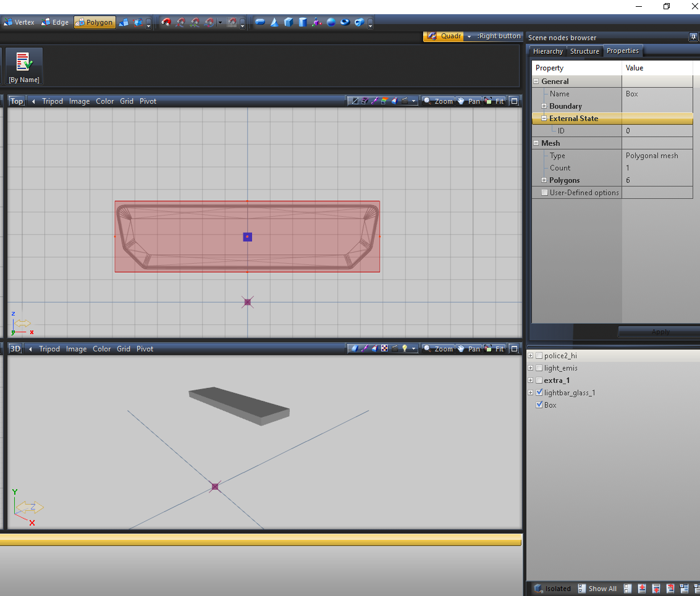Select the sphere primitive tool
The width and height of the screenshot is (700, 596).
coord(331,22)
